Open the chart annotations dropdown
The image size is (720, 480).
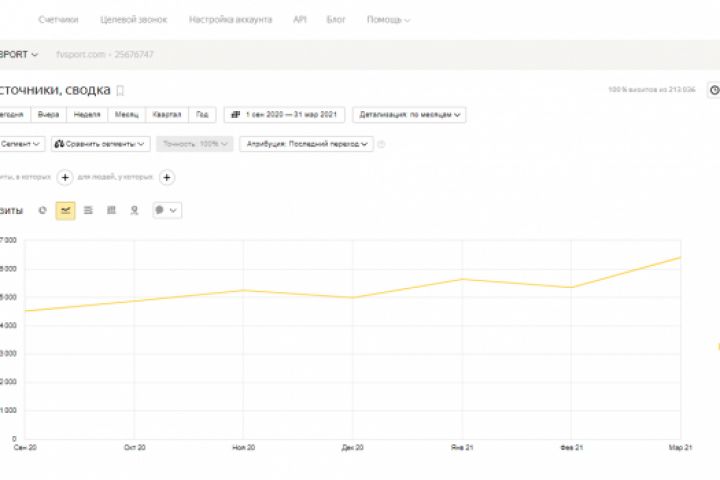tap(166, 210)
